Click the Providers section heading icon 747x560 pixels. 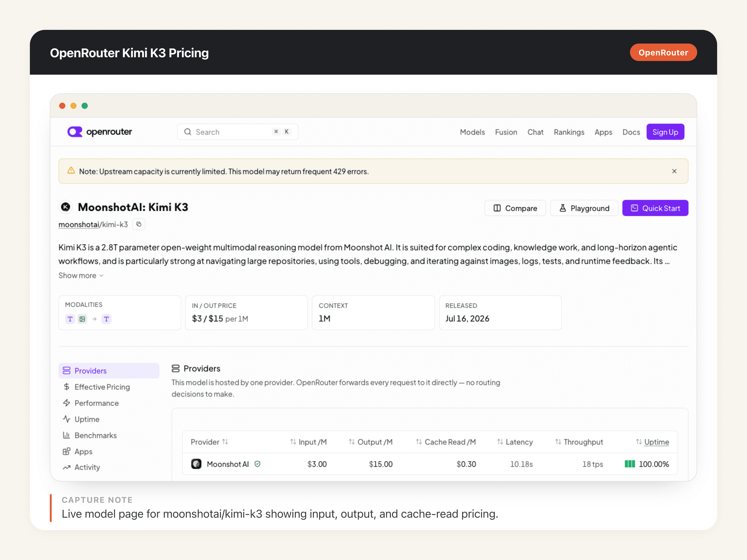[x=175, y=368]
